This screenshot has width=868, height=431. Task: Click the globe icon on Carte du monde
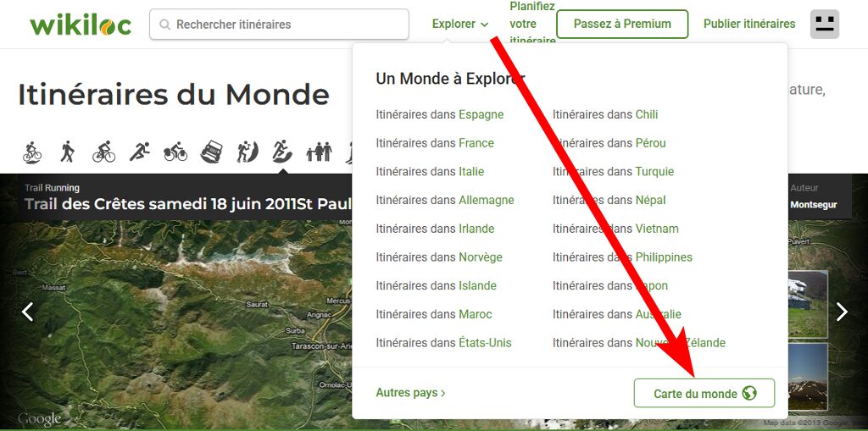tap(749, 394)
